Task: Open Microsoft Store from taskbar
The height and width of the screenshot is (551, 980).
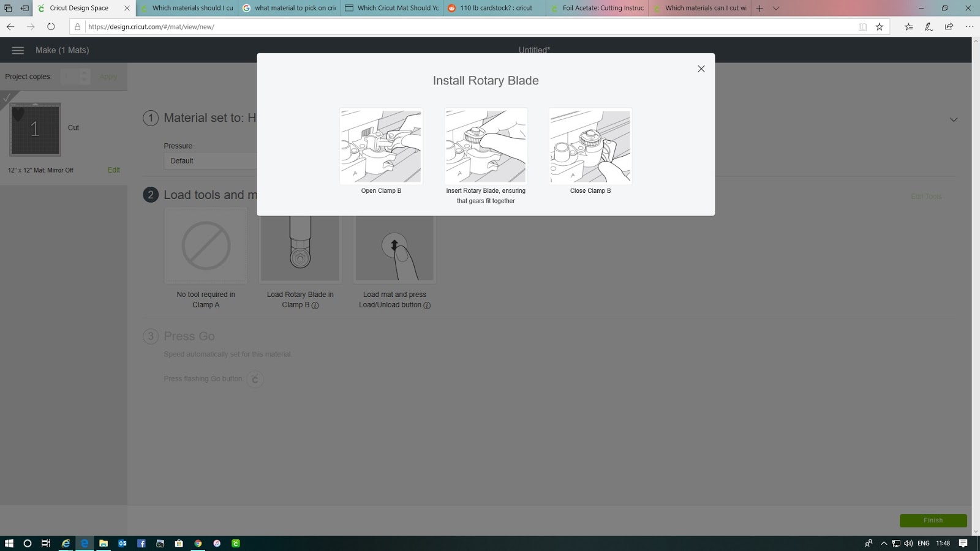Action: [x=179, y=543]
